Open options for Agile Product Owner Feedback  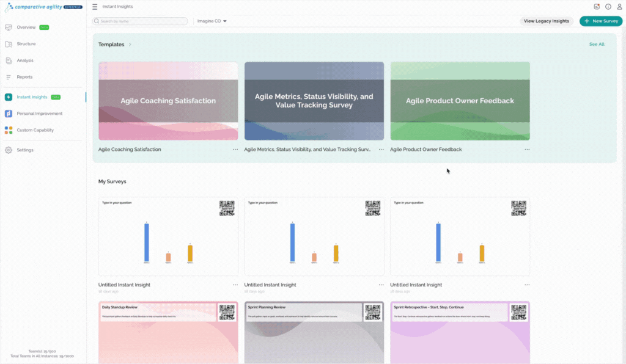coord(527,150)
